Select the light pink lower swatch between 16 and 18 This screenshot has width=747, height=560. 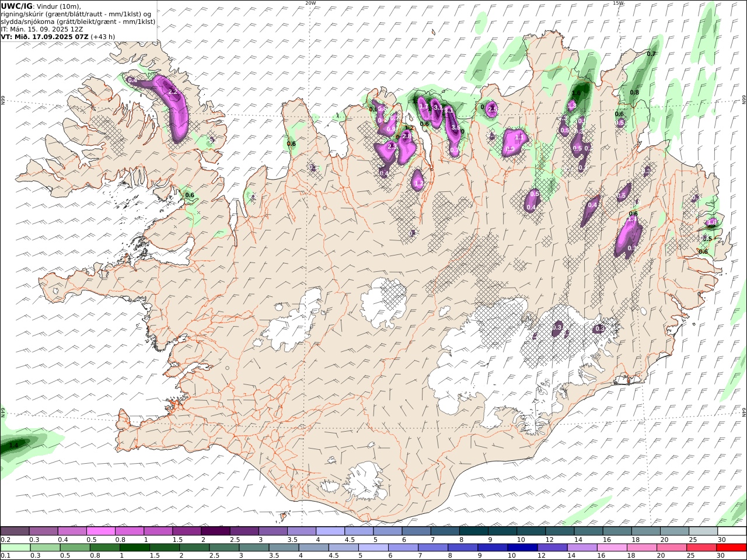pos(611,548)
